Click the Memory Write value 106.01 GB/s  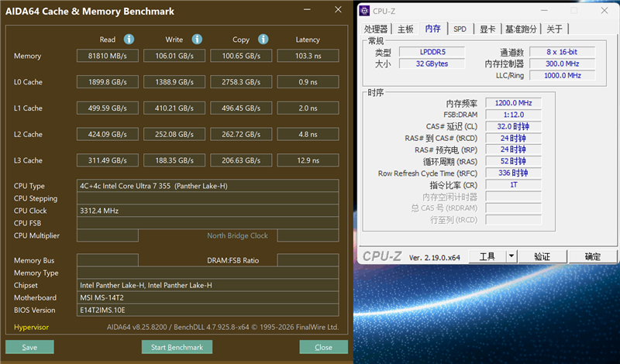(x=174, y=56)
